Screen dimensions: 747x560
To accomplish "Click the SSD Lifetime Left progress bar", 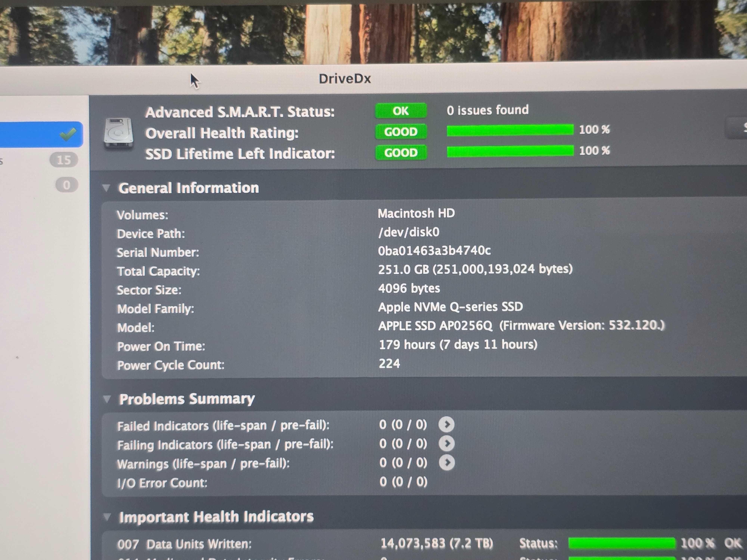I will tap(510, 151).
